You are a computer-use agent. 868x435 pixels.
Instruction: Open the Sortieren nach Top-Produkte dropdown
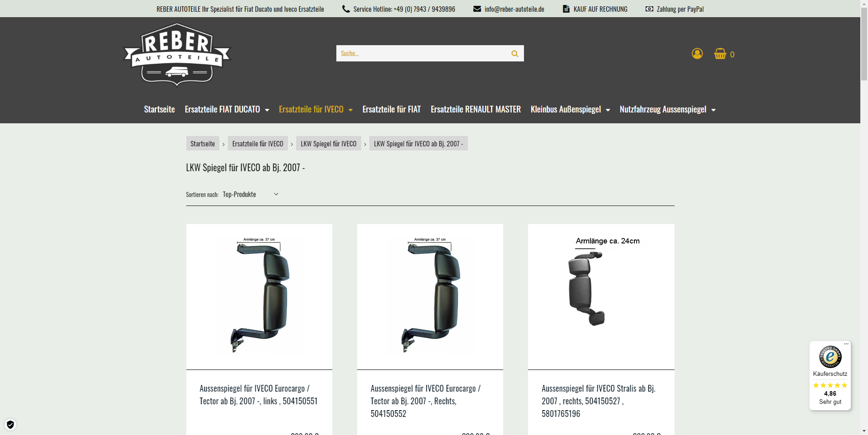tap(250, 194)
